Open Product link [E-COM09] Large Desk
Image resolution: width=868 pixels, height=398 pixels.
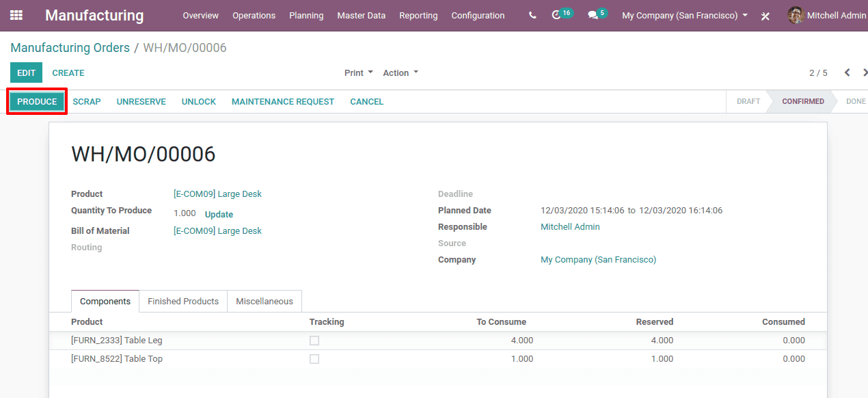tap(218, 194)
